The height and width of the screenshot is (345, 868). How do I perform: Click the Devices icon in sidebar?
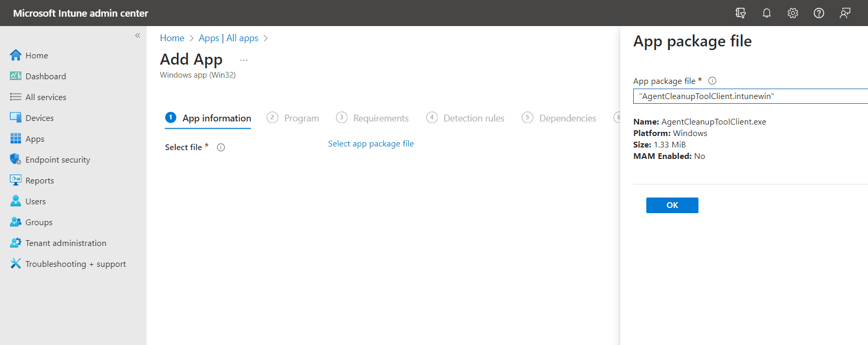pos(16,118)
